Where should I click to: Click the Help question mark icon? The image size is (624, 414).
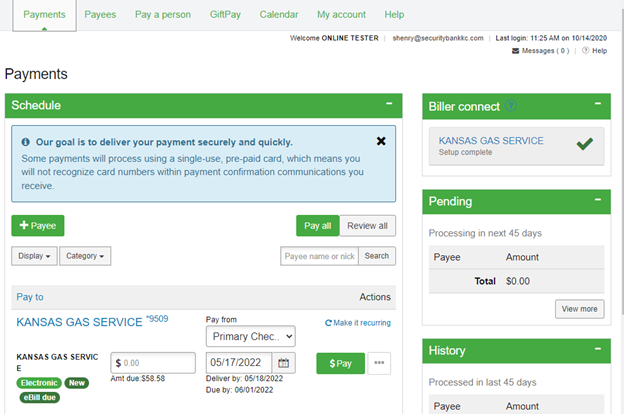586,51
